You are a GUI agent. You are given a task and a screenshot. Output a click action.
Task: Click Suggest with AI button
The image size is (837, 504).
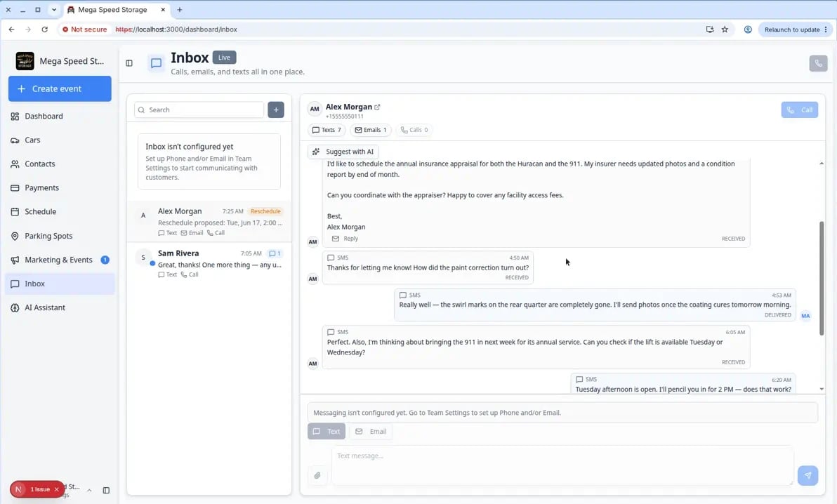[x=343, y=152]
